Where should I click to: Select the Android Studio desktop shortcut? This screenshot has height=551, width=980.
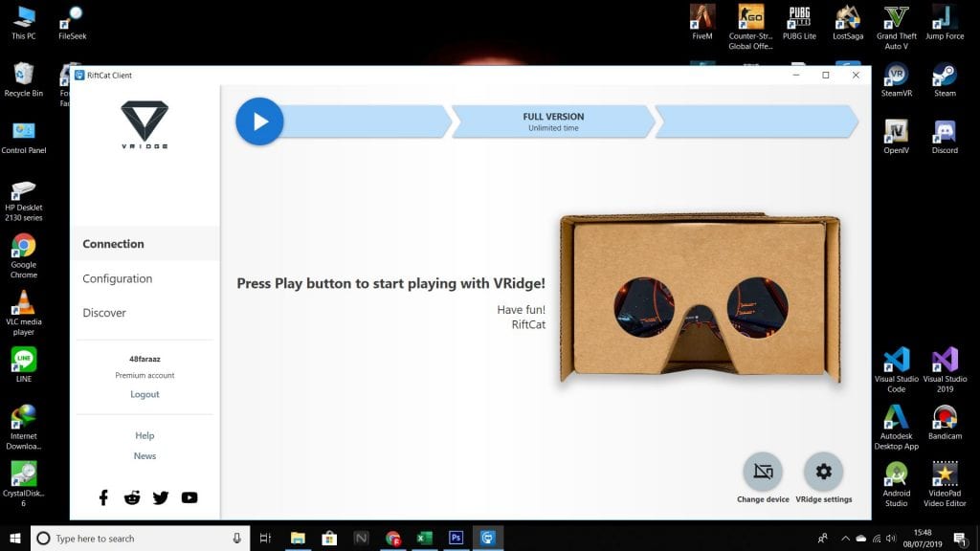tap(896, 484)
